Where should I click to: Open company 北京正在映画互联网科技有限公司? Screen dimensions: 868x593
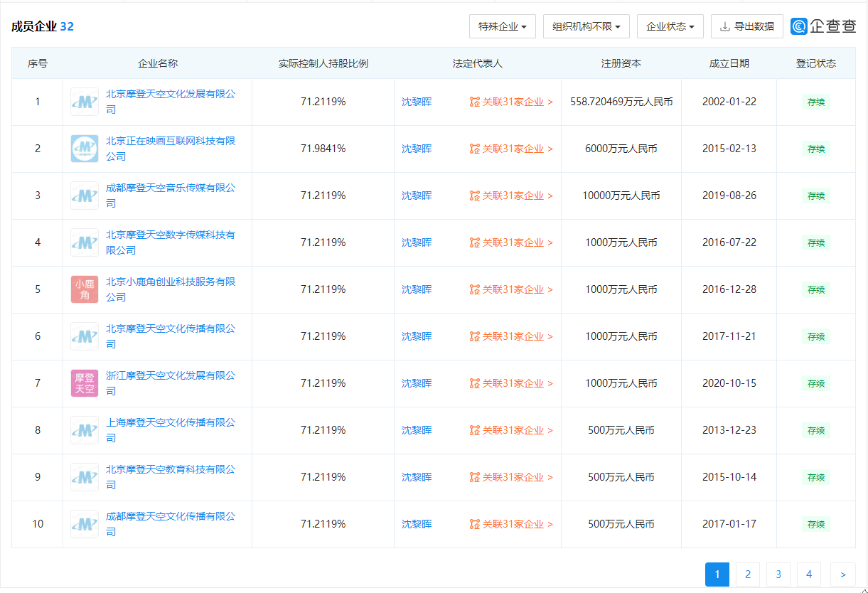171,149
